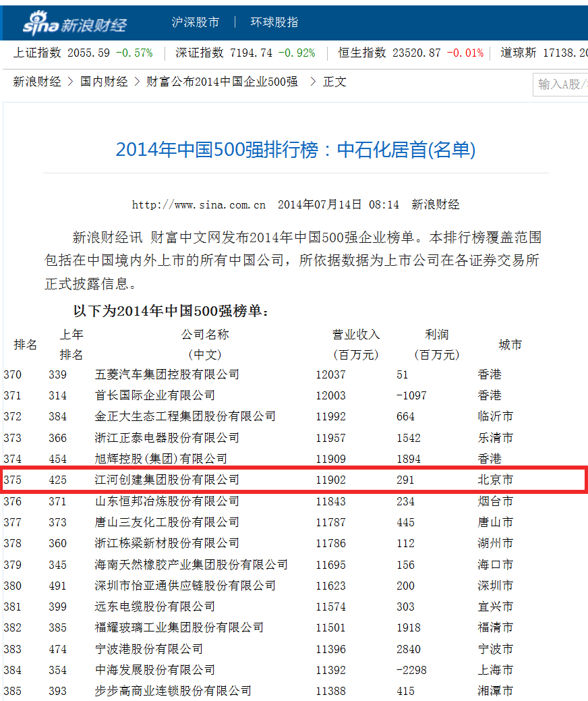This screenshot has height=701, width=588.
Task: Click the article headline about 中石化居首
Action: click(293, 152)
